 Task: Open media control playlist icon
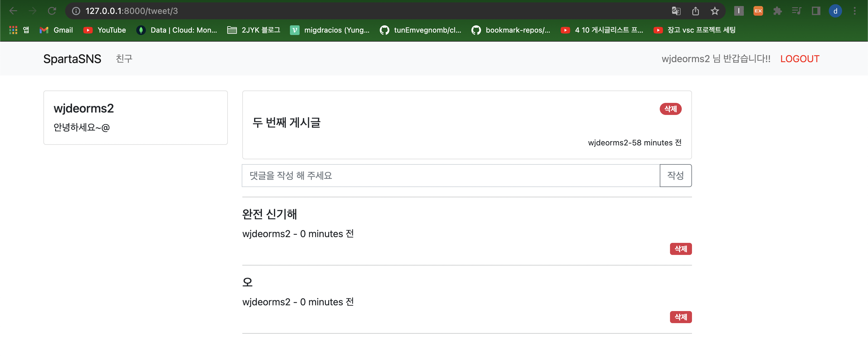coord(797,11)
